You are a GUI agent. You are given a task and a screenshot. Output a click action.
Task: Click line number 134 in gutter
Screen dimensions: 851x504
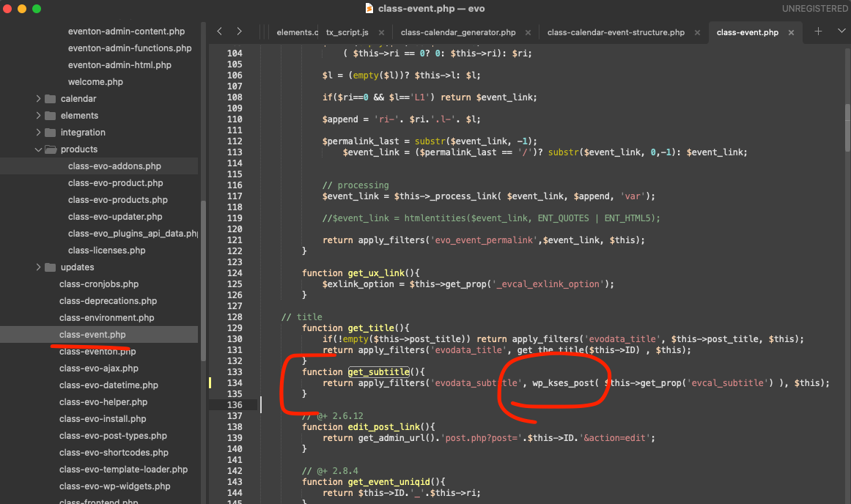point(235,383)
